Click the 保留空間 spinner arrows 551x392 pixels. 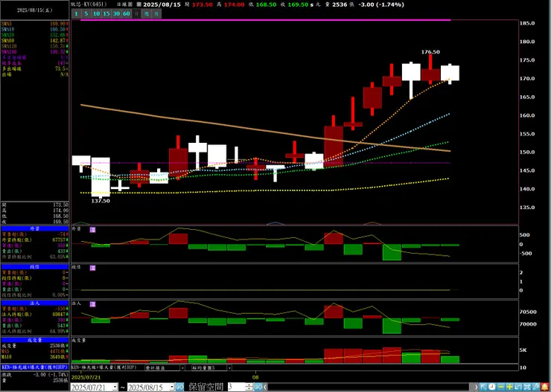pos(249,387)
